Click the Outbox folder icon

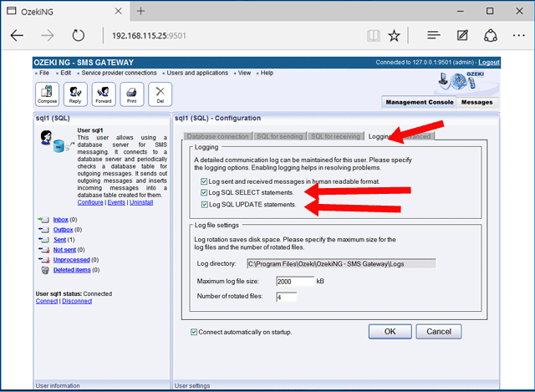click(43, 230)
